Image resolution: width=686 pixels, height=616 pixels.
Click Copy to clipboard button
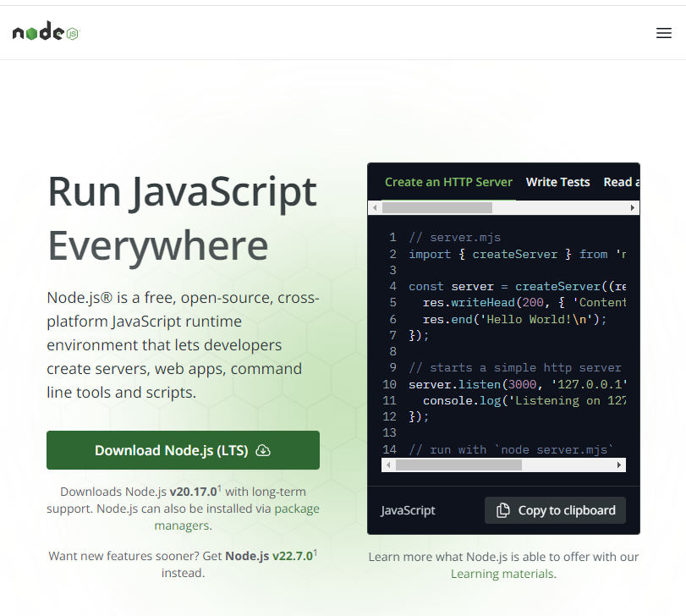555,510
